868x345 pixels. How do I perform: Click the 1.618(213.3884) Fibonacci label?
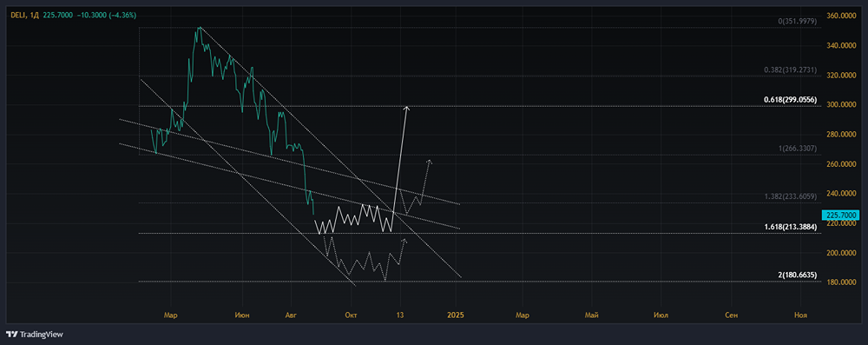click(789, 227)
